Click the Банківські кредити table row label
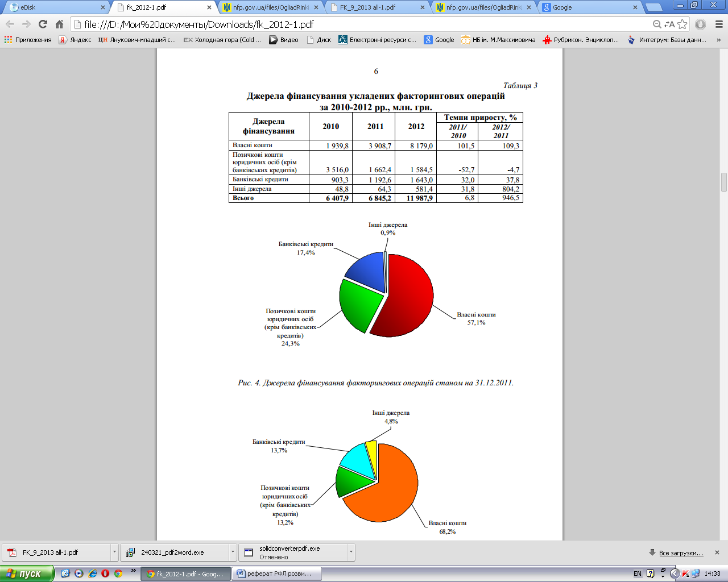The image size is (728, 582). (260, 180)
